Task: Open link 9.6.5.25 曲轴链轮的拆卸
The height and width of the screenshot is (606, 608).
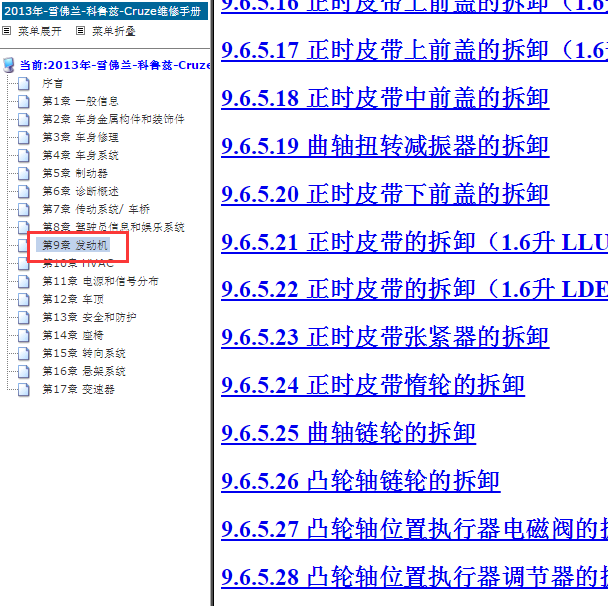Action: (x=348, y=433)
